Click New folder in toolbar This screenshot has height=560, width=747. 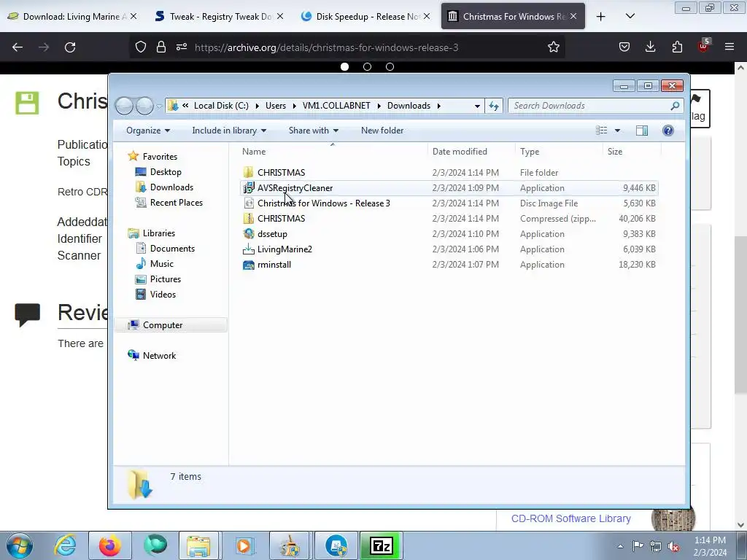pyautogui.click(x=382, y=131)
